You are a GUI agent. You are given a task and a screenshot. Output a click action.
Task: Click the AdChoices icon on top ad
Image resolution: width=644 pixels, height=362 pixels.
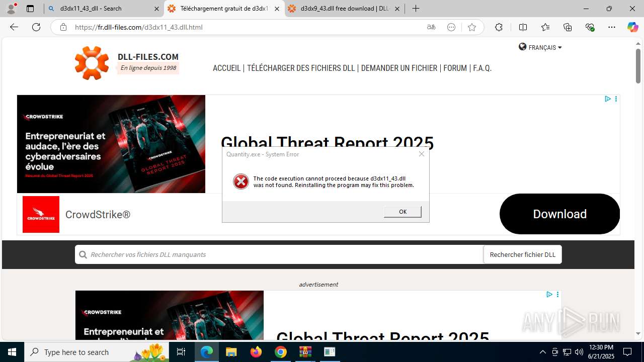tap(608, 99)
